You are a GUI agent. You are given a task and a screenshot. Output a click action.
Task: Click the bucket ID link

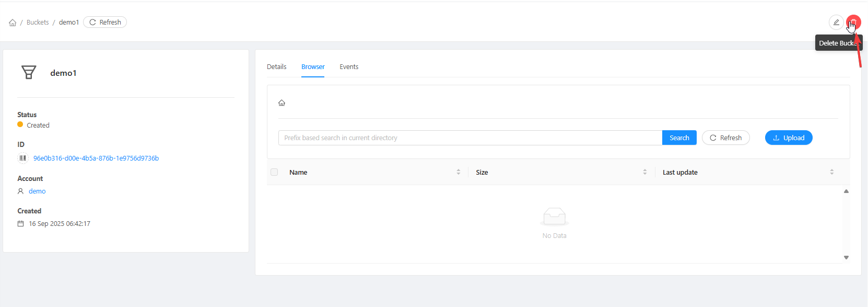(x=96, y=158)
